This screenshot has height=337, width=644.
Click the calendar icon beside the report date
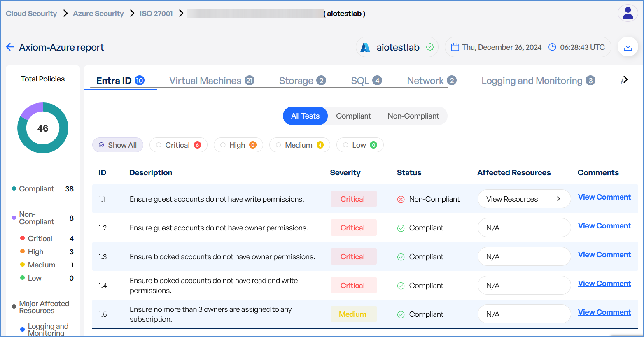pyautogui.click(x=455, y=47)
